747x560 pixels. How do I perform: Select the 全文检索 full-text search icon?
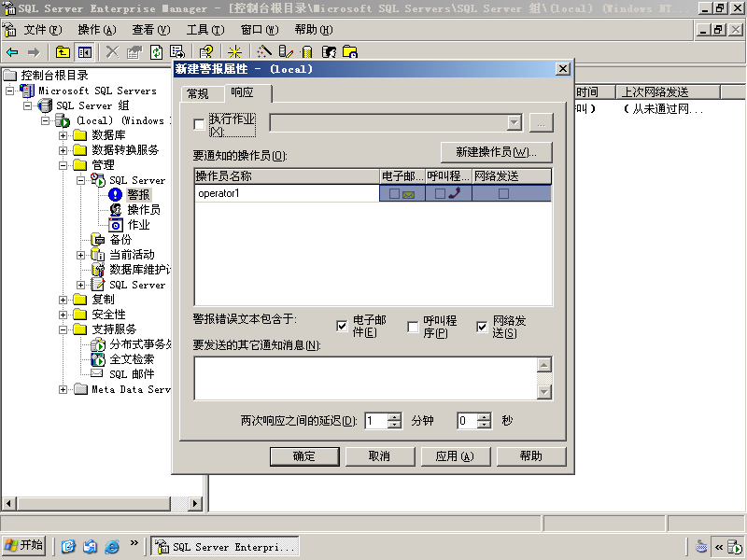[98, 359]
